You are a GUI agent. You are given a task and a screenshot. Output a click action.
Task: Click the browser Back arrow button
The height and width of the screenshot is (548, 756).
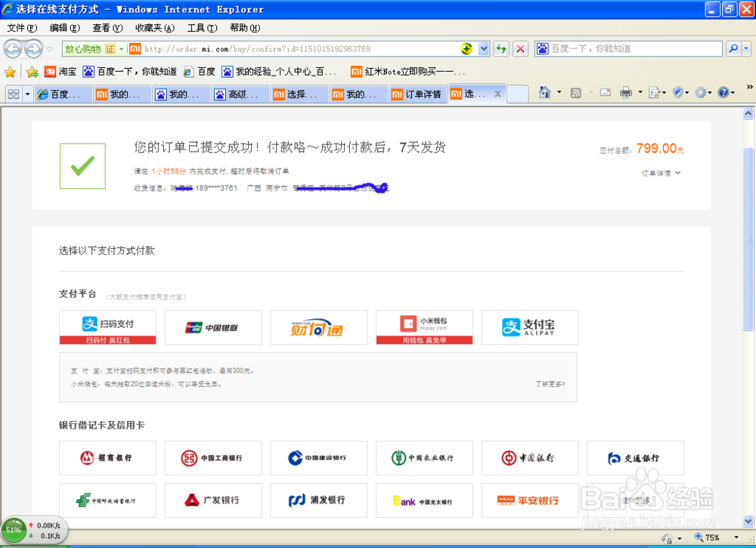[13, 48]
